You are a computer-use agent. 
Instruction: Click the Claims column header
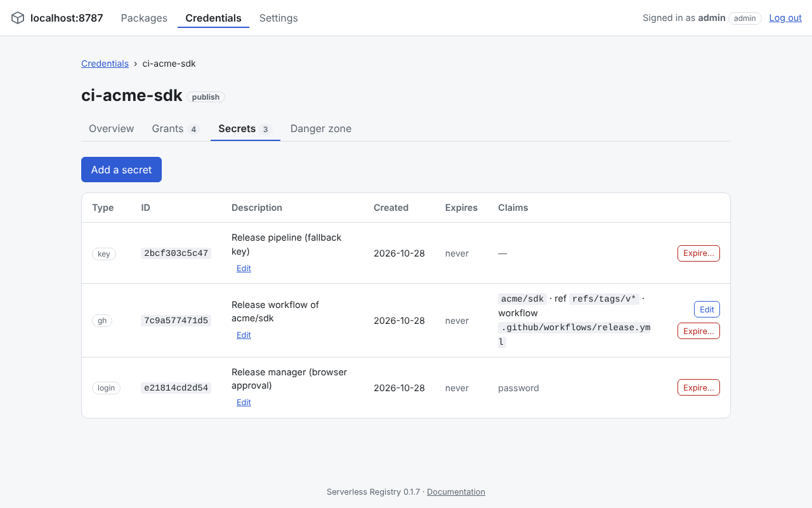(x=513, y=208)
